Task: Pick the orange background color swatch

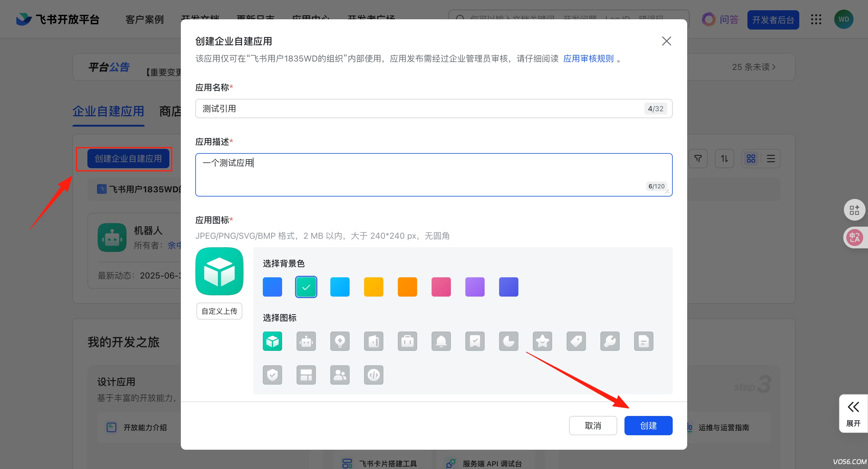Action: point(407,287)
